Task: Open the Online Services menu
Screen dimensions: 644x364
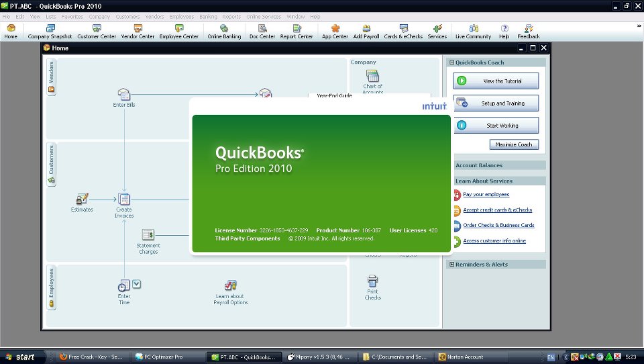Action: click(264, 17)
